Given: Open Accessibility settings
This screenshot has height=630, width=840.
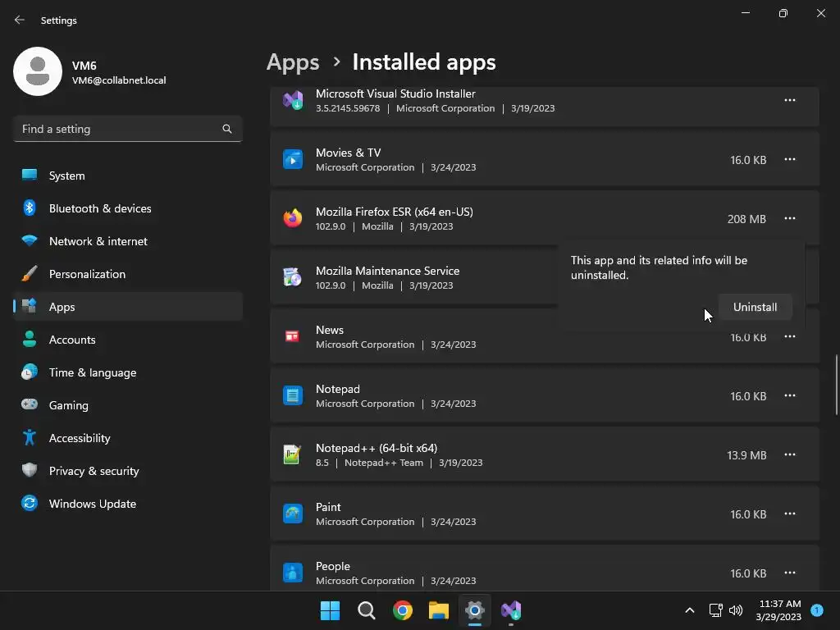Looking at the screenshot, I should pyautogui.click(x=128, y=438).
